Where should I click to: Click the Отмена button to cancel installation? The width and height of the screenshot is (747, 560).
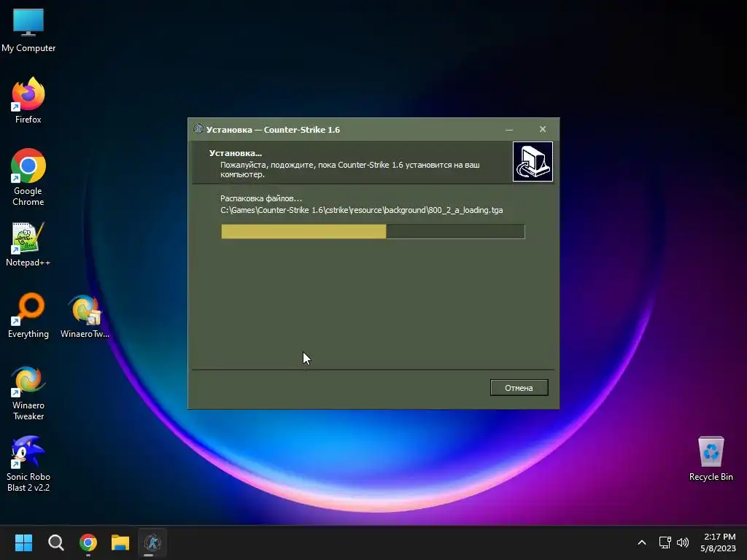coord(519,388)
